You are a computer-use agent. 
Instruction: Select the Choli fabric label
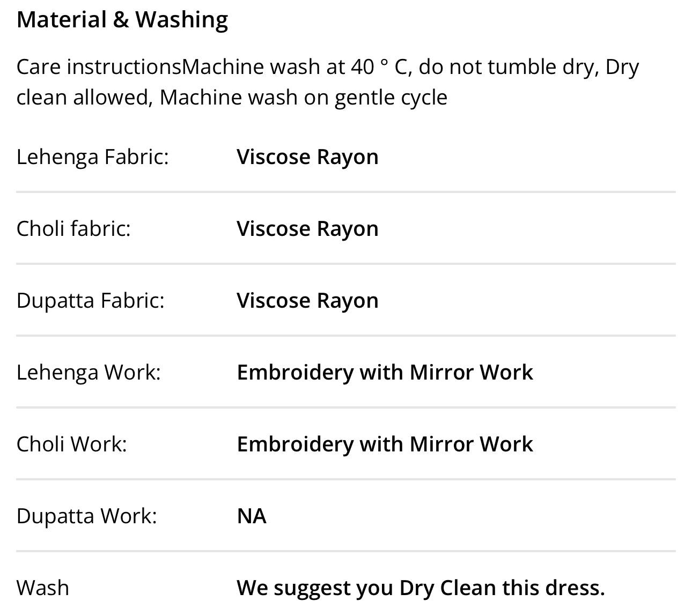click(x=73, y=229)
